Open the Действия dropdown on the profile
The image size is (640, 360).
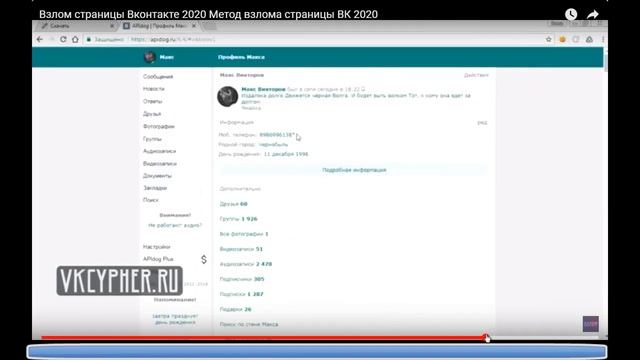pos(476,75)
